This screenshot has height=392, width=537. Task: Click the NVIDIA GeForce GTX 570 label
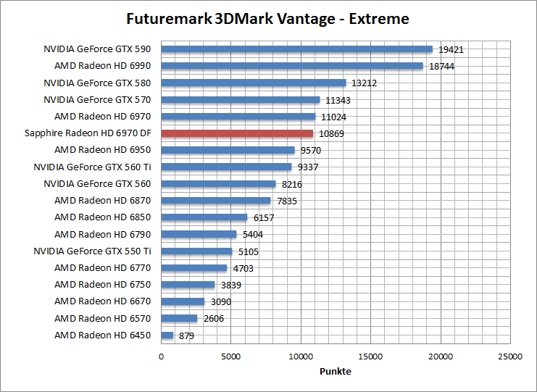(x=97, y=99)
